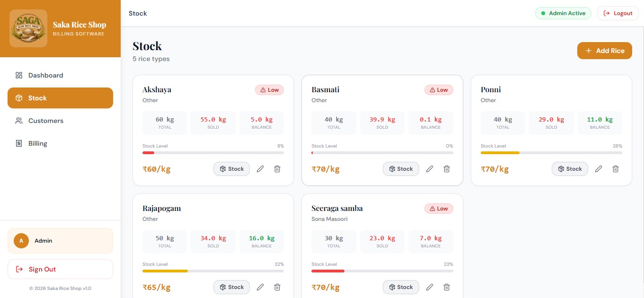The width and height of the screenshot is (644, 298).
Task: Open the Customers section icon
Action: pyautogui.click(x=19, y=121)
